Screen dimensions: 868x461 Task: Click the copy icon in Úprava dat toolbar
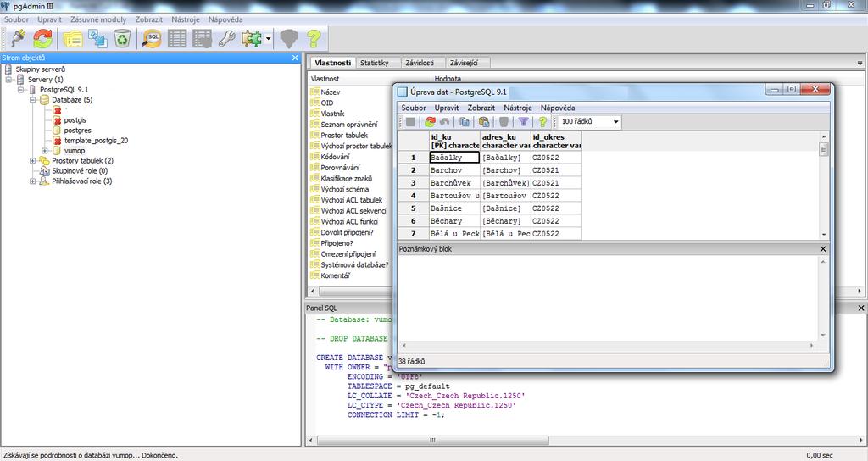tap(465, 122)
